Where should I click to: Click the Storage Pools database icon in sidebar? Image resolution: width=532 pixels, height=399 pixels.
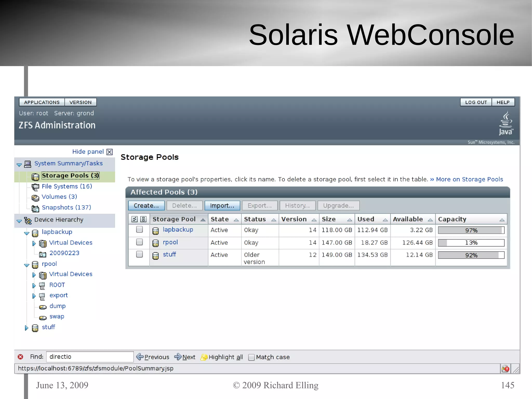(35, 176)
